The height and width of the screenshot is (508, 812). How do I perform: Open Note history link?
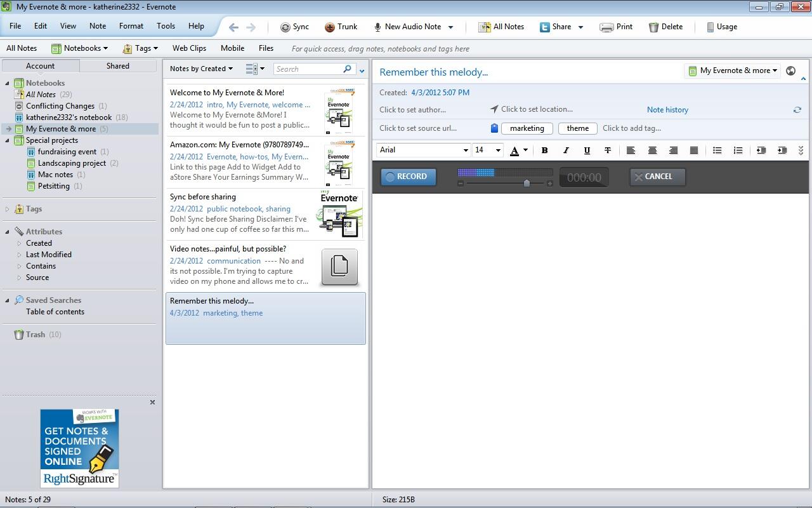(x=667, y=110)
